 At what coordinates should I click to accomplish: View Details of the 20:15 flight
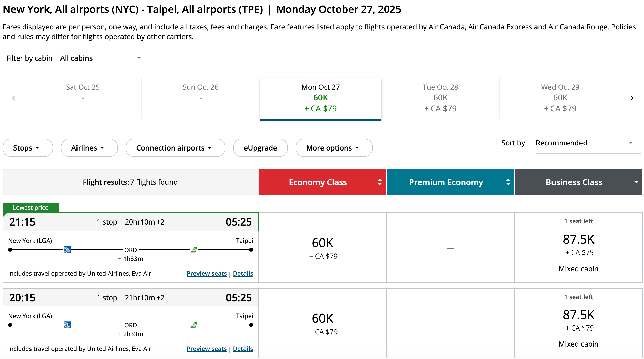point(243,349)
